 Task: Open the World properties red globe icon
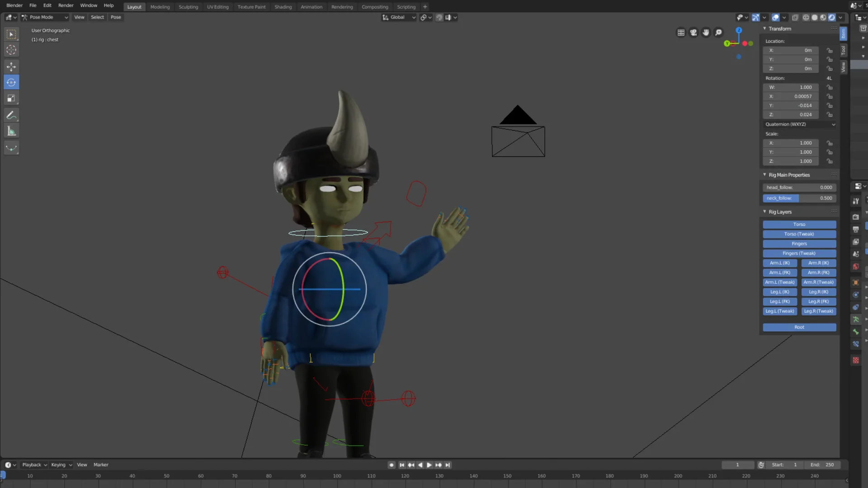pyautogui.click(x=856, y=267)
